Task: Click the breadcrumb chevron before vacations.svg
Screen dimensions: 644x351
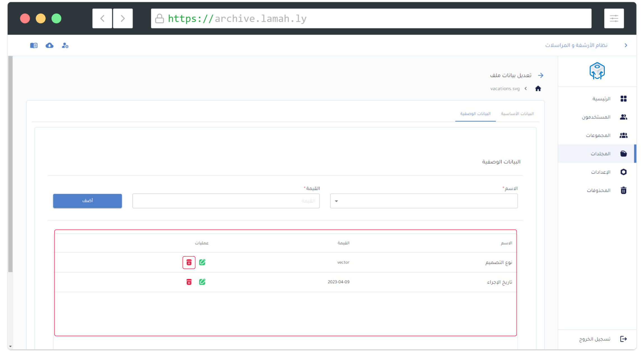Action: (x=526, y=89)
